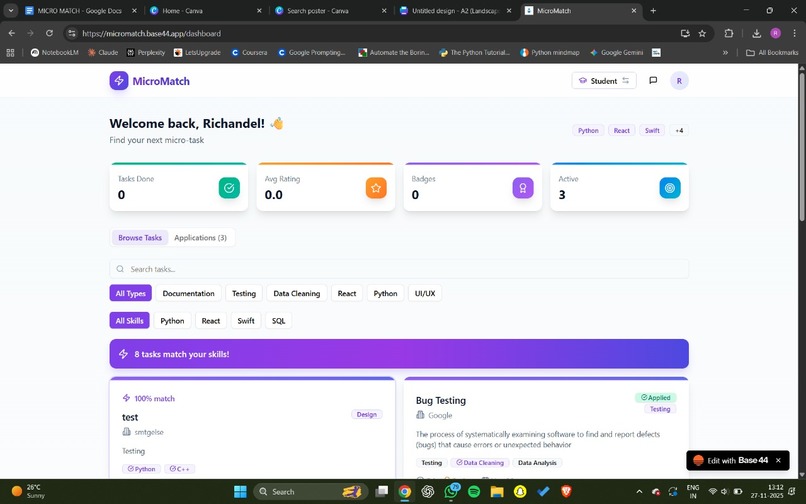Open the Bug Testing task card title
The height and width of the screenshot is (504, 806).
pyautogui.click(x=441, y=400)
